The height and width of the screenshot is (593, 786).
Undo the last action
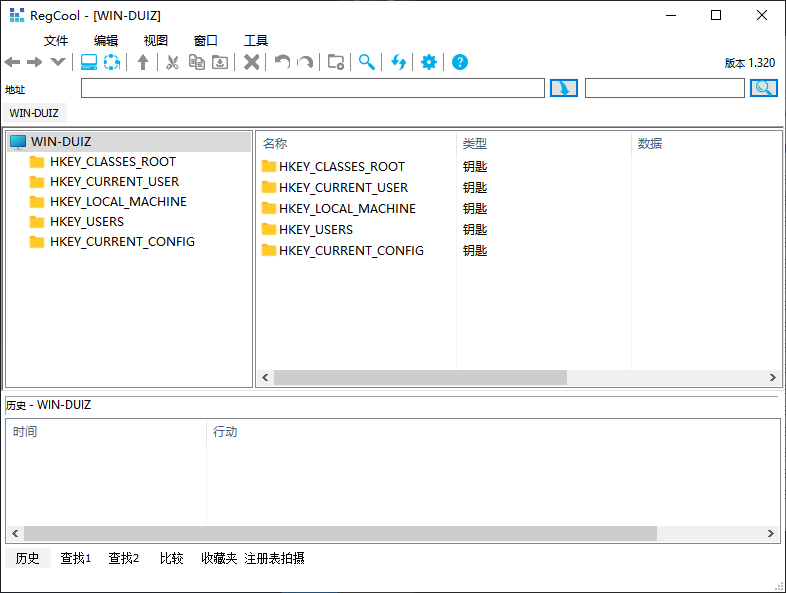click(282, 62)
